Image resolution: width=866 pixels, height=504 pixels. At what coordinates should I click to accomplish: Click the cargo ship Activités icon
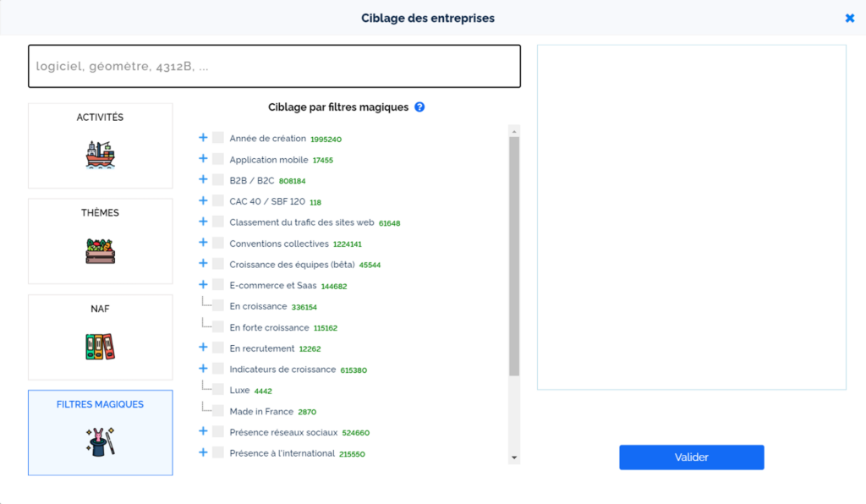click(100, 155)
